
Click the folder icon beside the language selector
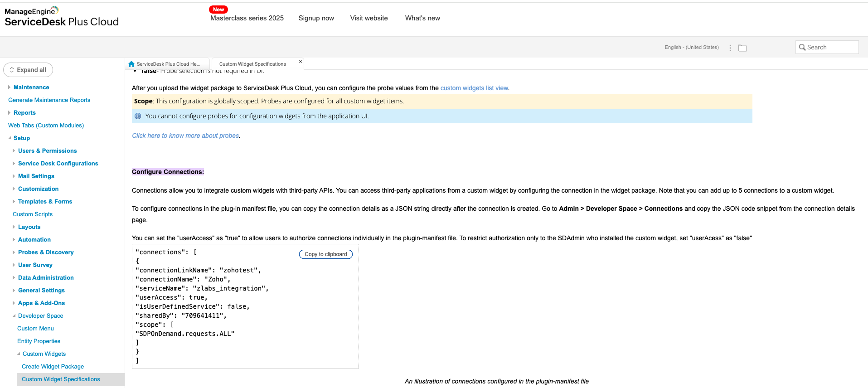click(742, 48)
